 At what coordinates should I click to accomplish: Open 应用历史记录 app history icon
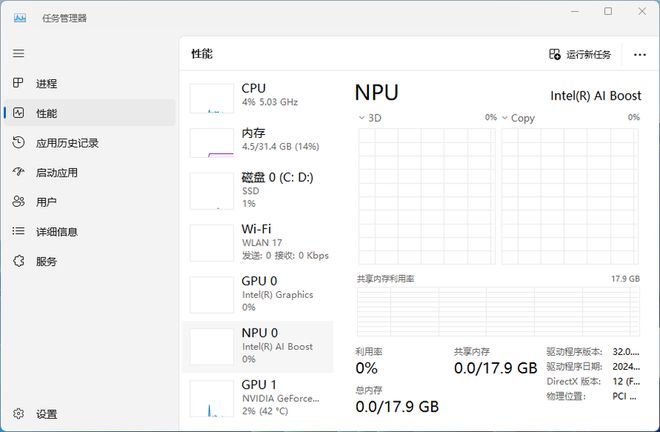click(x=18, y=142)
